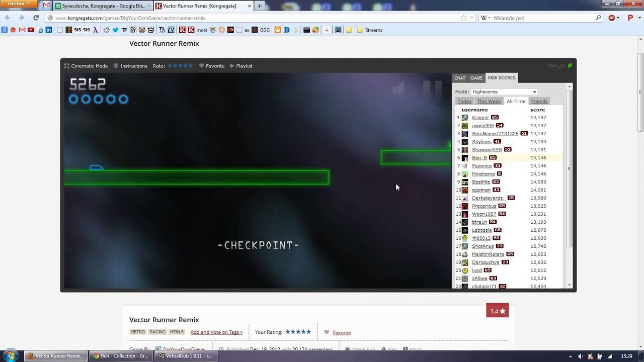Open the Twitter bird bookmark

[x=115, y=30]
